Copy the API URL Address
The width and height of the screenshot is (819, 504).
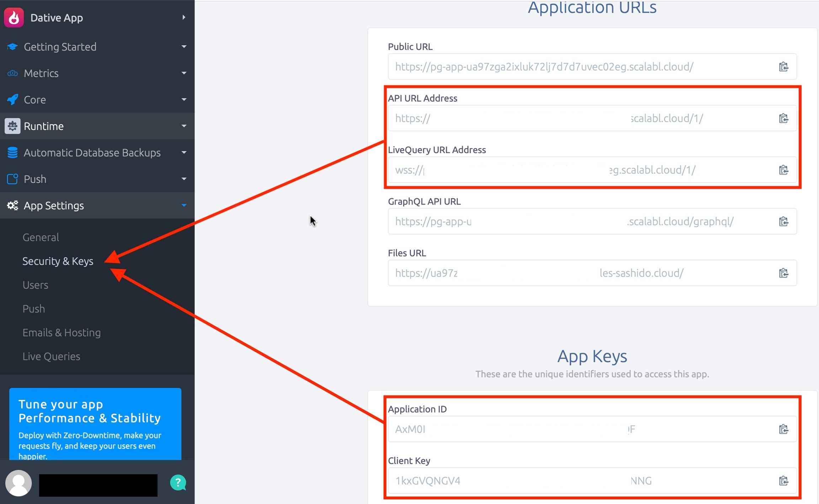point(783,118)
